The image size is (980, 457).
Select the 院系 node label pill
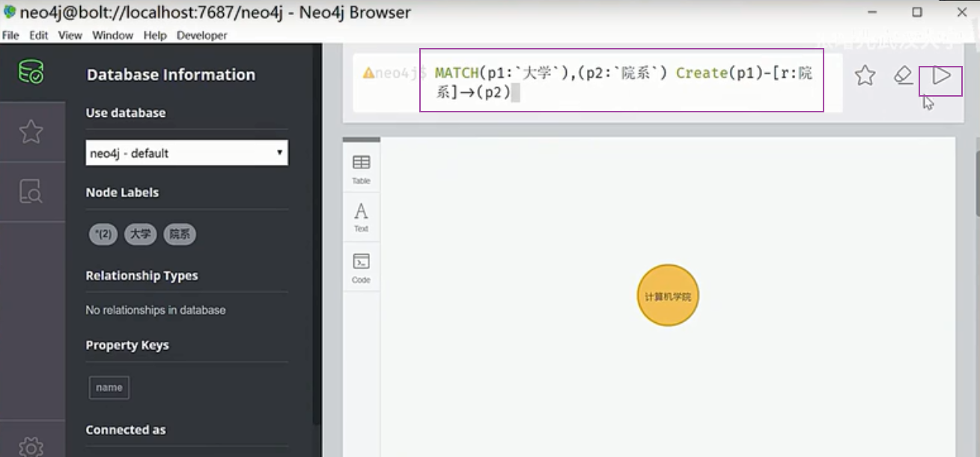click(179, 234)
